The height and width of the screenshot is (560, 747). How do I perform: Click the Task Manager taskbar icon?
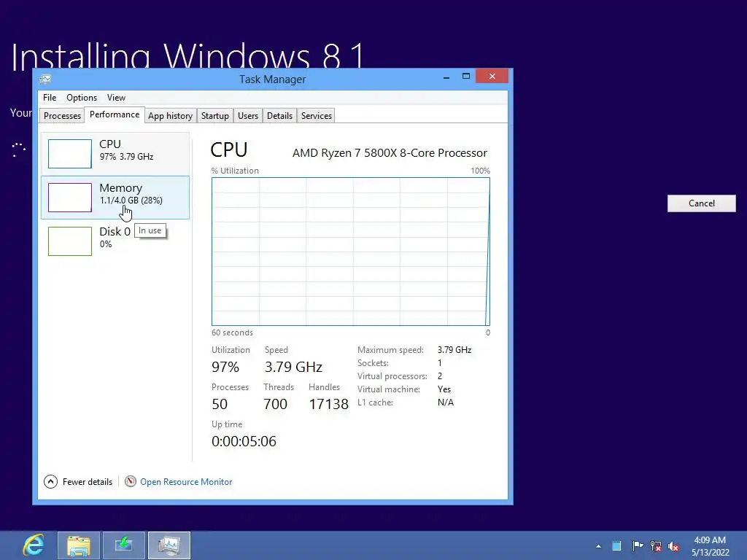click(x=169, y=545)
